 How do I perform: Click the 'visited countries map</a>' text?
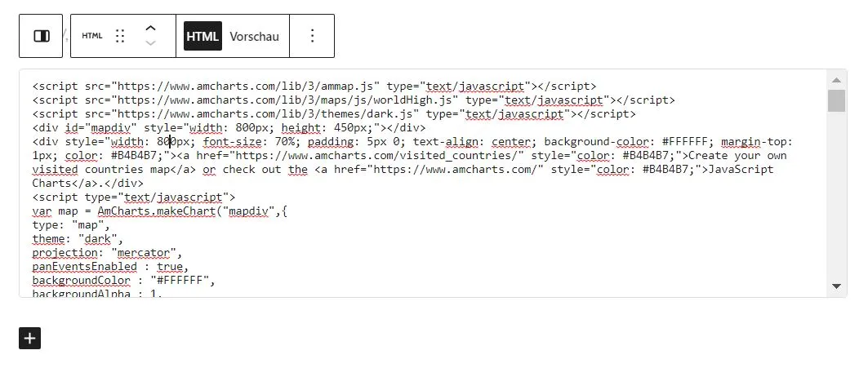114,170
